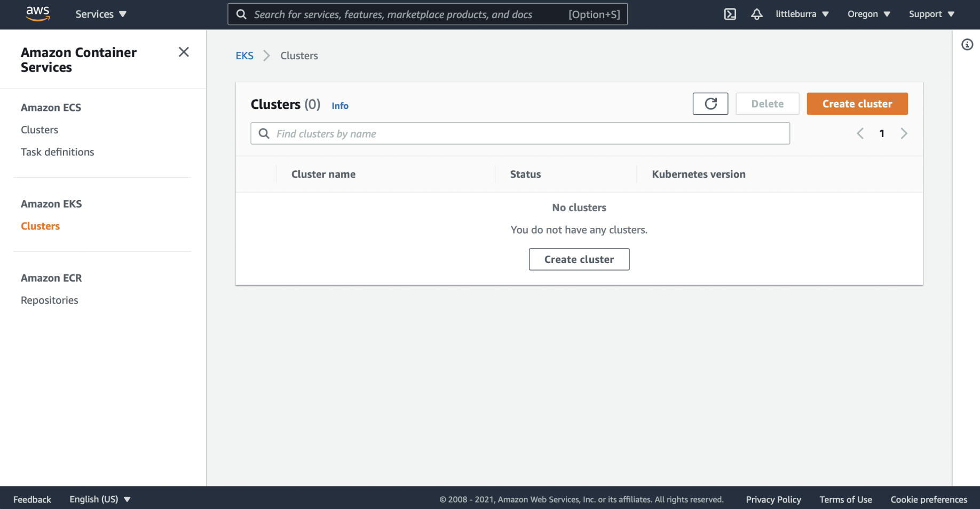The image size is (980, 509).
Task: Open the CloudShell terminal icon
Action: pos(730,14)
